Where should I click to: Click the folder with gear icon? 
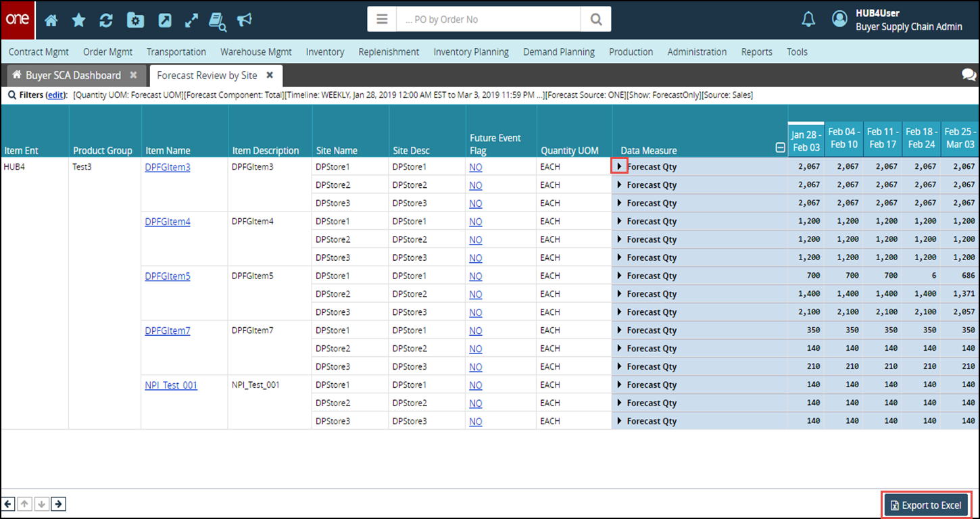[135, 20]
